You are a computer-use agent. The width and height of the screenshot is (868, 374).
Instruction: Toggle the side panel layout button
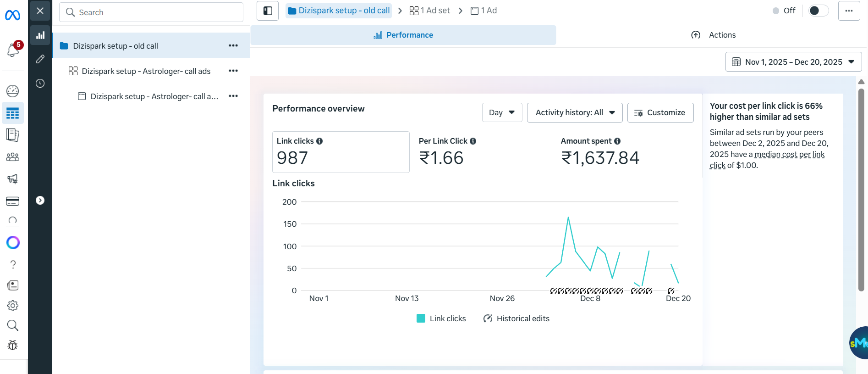pos(268,11)
